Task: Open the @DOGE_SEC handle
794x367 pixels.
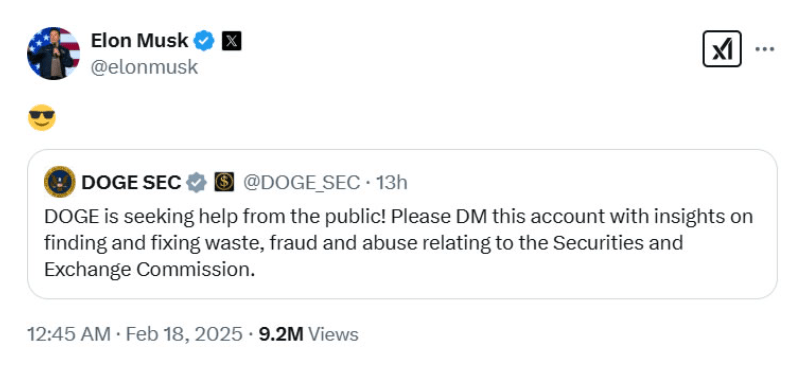Action: pyautogui.click(x=302, y=182)
